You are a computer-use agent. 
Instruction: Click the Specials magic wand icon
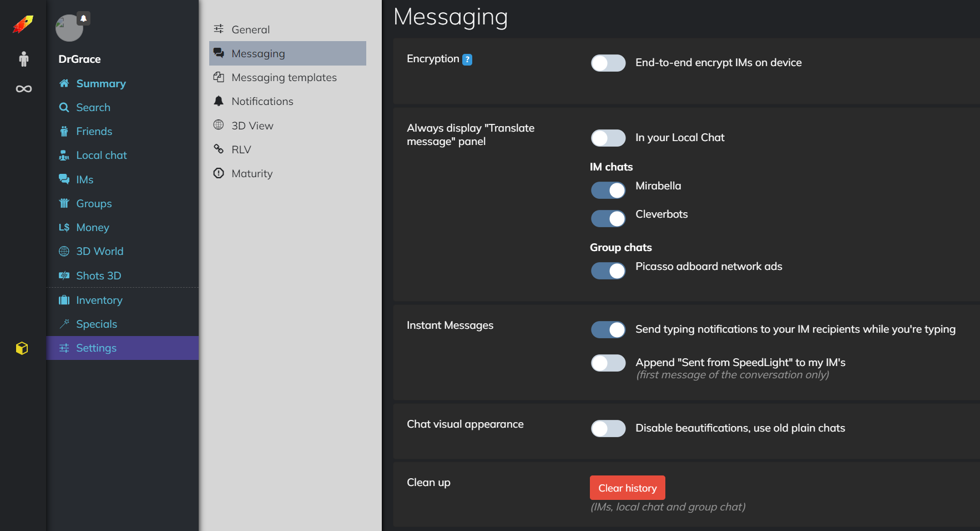[x=64, y=324]
